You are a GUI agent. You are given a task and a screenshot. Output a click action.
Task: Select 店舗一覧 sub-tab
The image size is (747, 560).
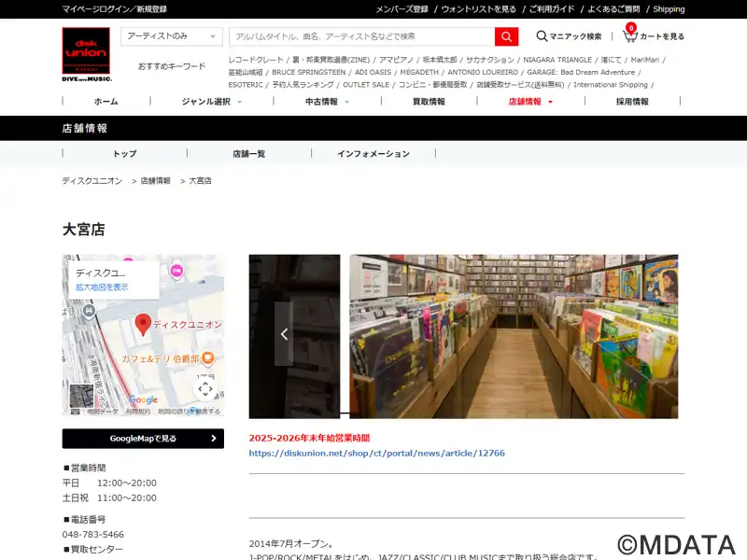tap(248, 153)
